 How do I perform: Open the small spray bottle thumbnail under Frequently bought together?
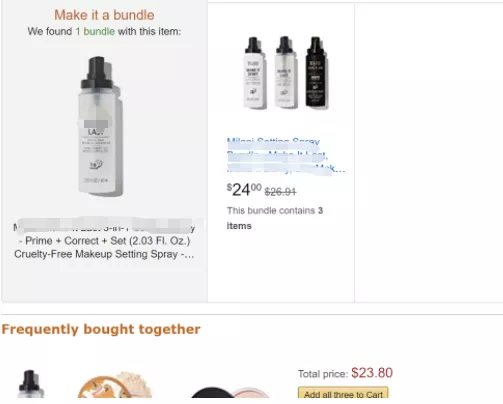30,384
